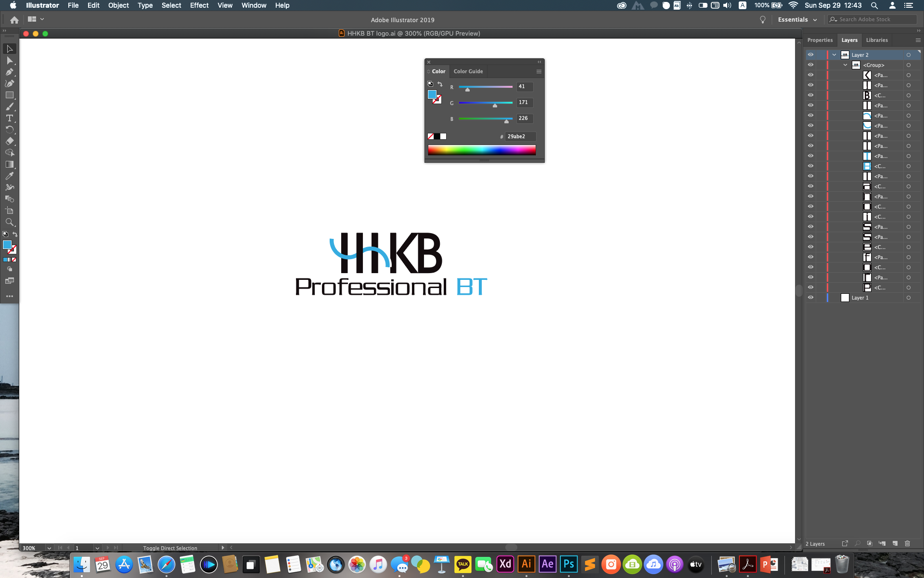The height and width of the screenshot is (578, 924).
Task: Click the blue Fill color swatch in toolbar
Action: coord(7,245)
